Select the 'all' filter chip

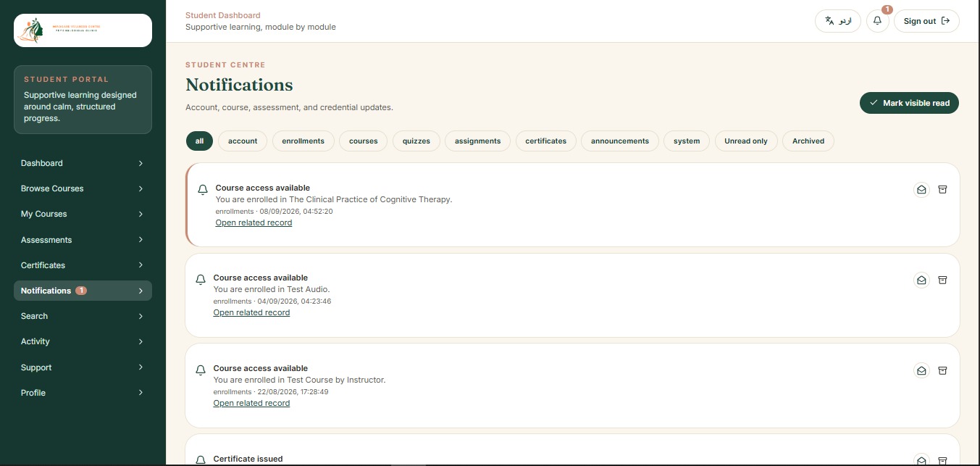(x=199, y=141)
